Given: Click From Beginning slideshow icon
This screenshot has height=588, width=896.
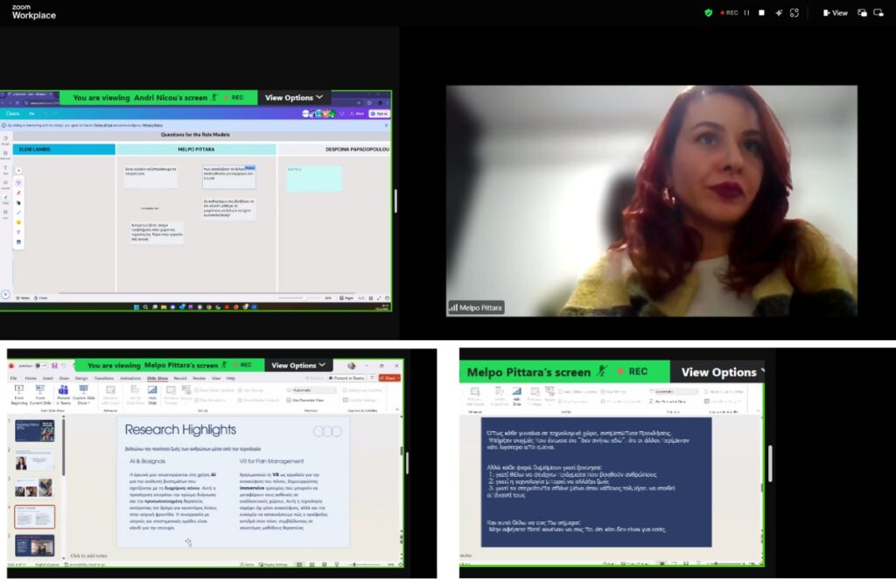Looking at the screenshot, I should 17,396.
